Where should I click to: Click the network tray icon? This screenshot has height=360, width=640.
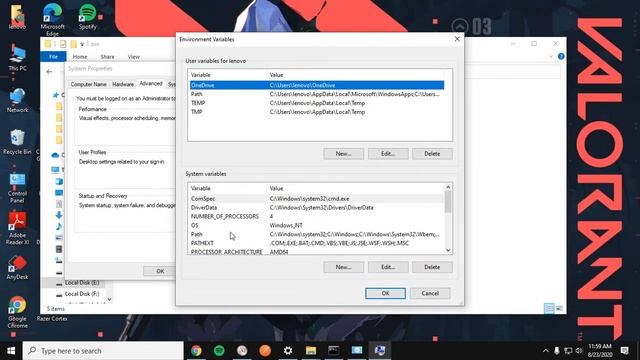[568, 351]
